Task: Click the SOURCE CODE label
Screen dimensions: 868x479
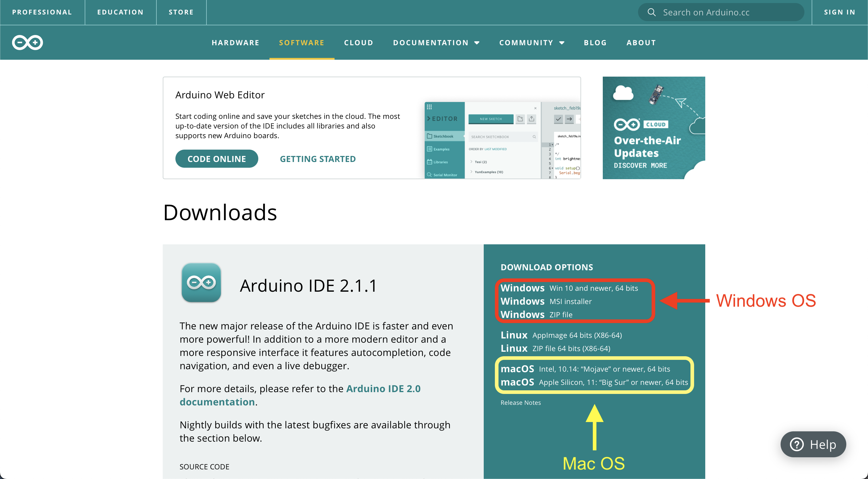Action: (x=204, y=466)
